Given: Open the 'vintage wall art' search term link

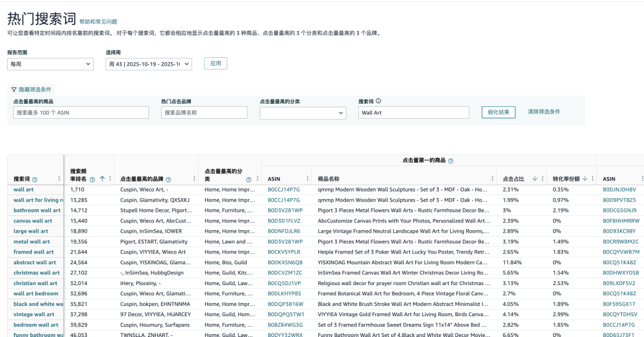Looking at the screenshot, I should tap(33, 314).
